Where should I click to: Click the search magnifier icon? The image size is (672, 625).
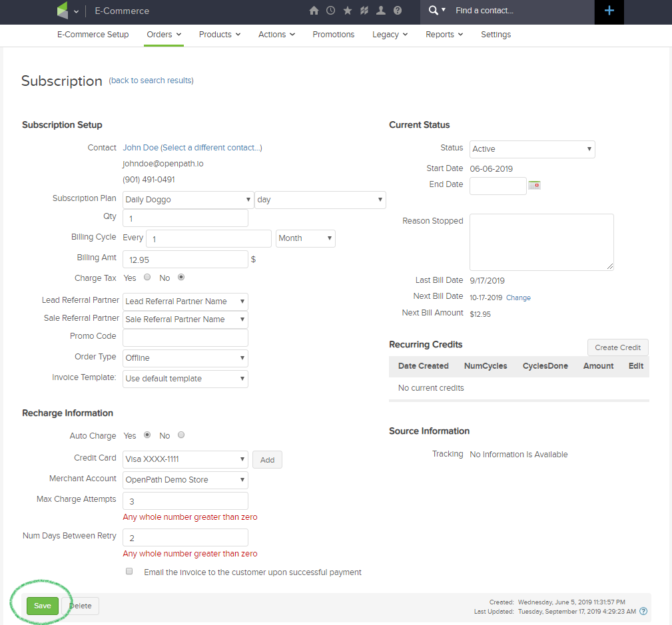click(434, 10)
